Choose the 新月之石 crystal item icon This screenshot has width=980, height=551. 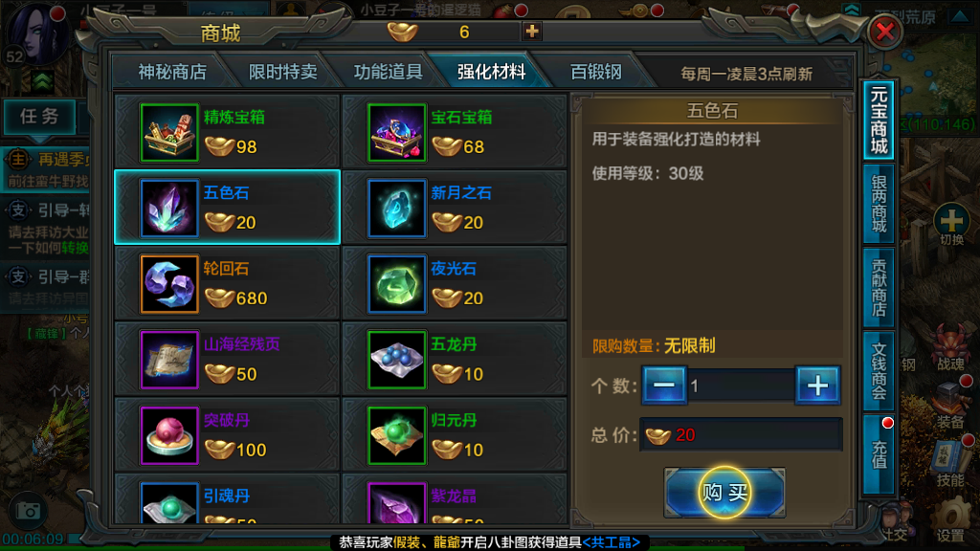coord(397,209)
